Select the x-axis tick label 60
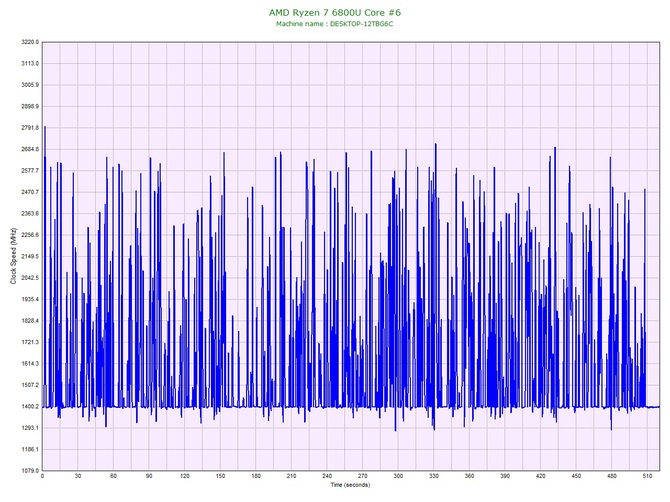This screenshot has width=670, height=502. (x=113, y=476)
